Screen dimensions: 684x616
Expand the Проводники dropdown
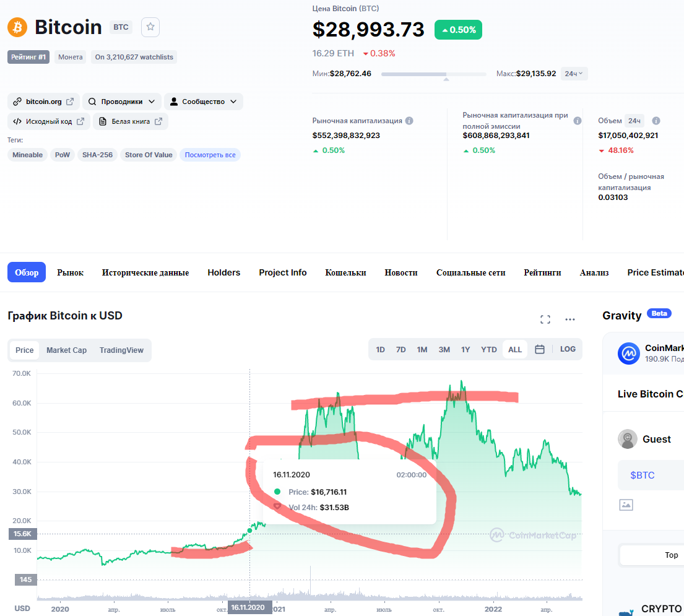[122, 102]
